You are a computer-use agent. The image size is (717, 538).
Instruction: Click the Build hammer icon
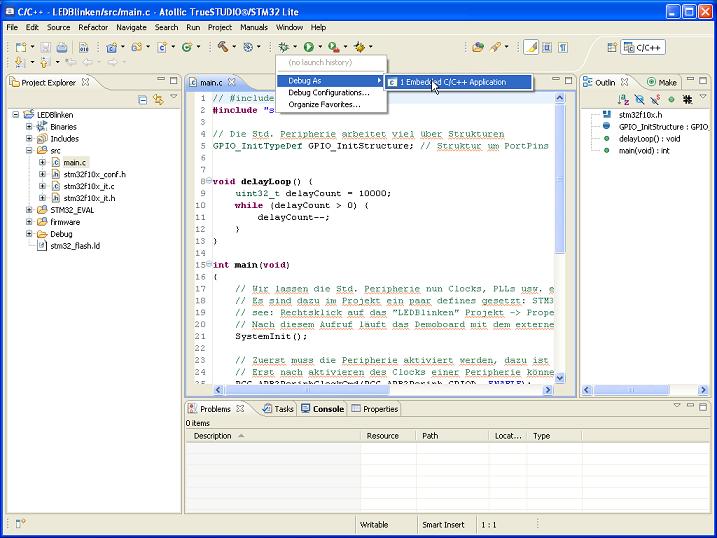coord(223,47)
